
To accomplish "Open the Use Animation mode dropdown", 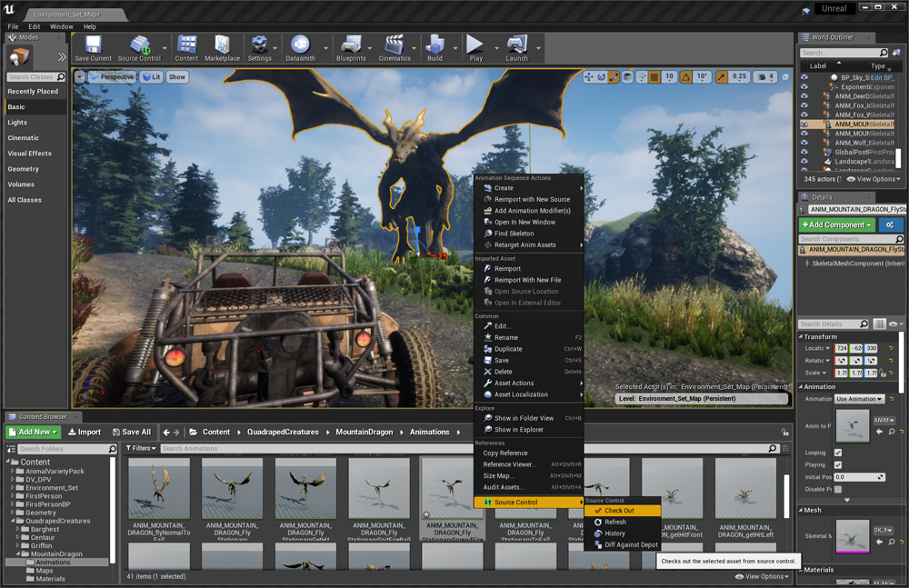I will [x=859, y=399].
